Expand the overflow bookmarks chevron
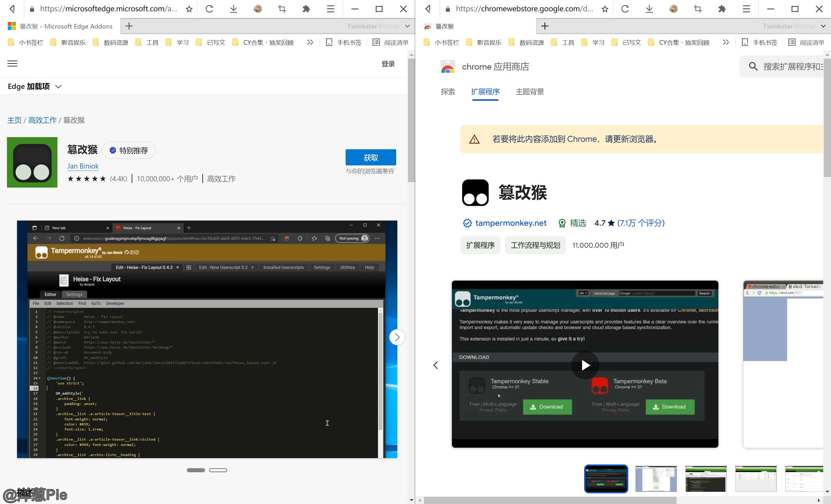Image resolution: width=831 pixels, height=504 pixels. click(x=310, y=42)
